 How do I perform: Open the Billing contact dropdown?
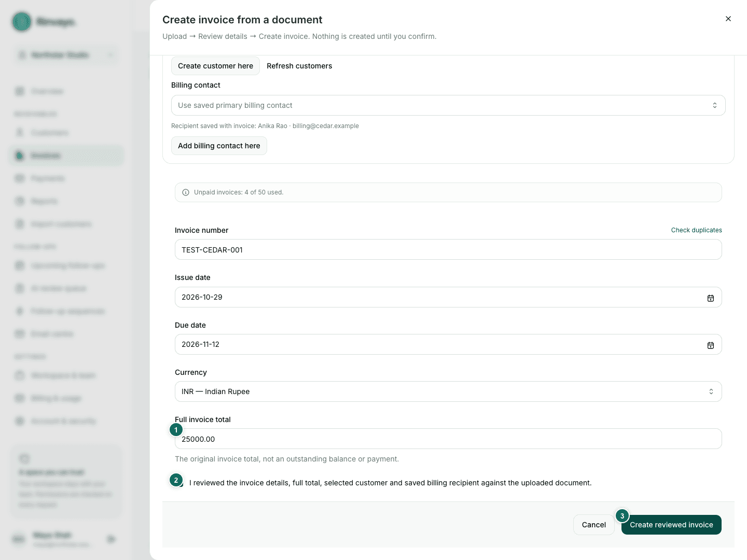[x=448, y=105]
